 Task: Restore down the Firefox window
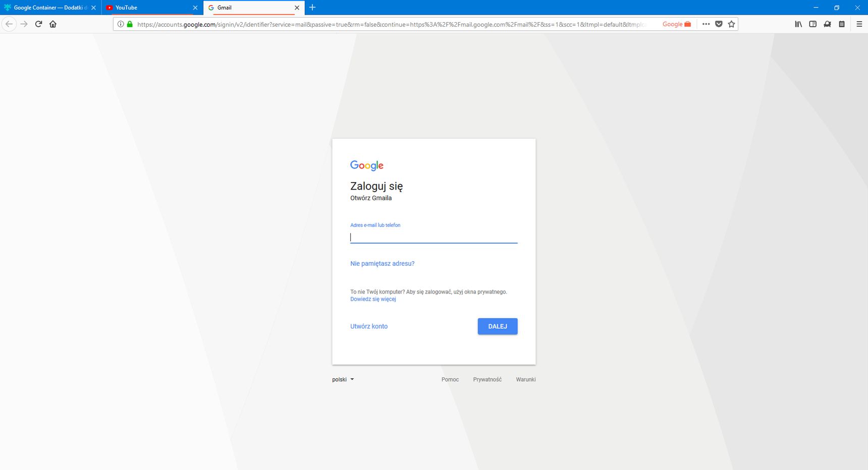836,8
